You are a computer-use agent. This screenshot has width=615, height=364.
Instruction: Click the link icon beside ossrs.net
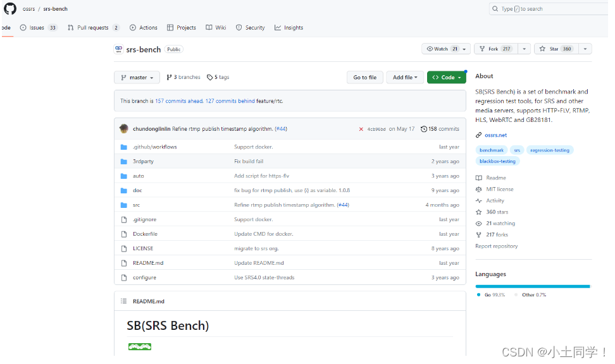pos(478,135)
